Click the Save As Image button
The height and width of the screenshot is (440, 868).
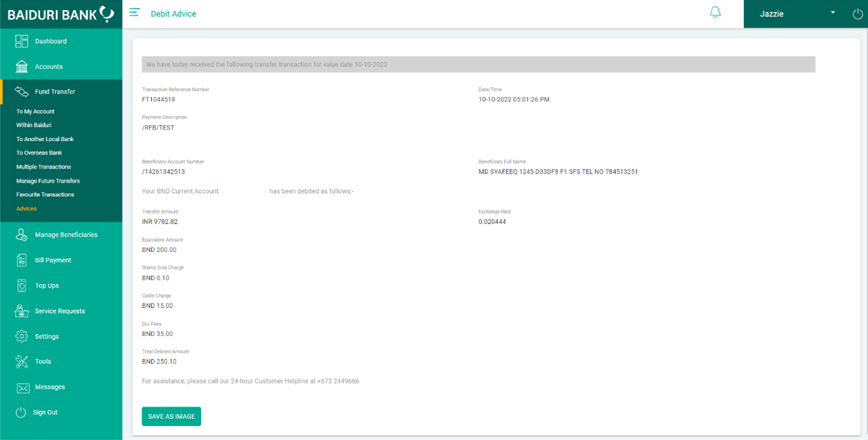(171, 416)
